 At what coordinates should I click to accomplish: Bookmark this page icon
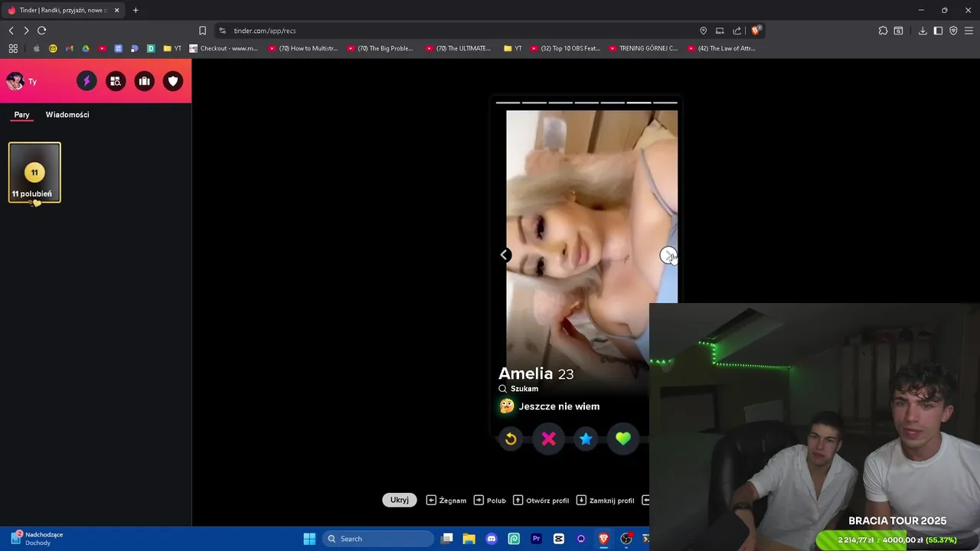coord(202,31)
